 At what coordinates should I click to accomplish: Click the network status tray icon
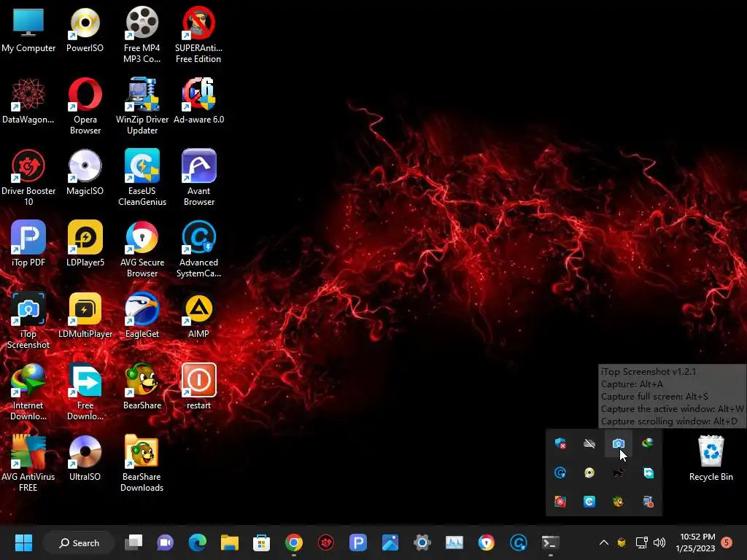click(641, 542)
